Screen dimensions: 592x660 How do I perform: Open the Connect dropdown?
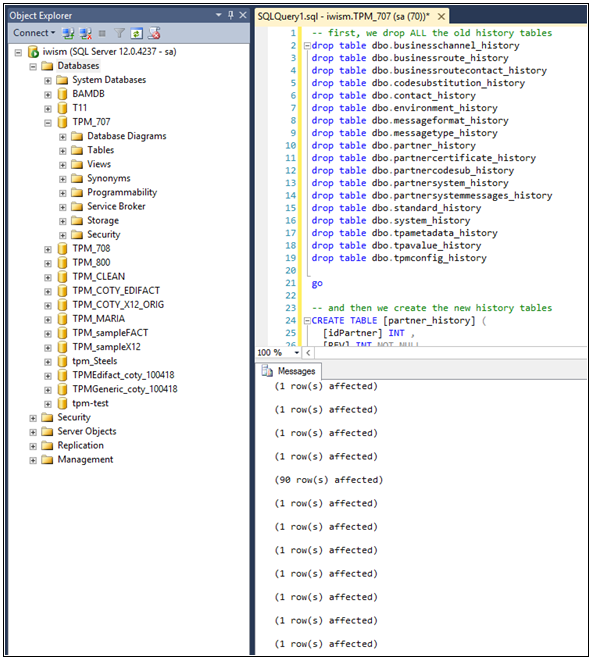pyautogui.click(x=34, y=33)
